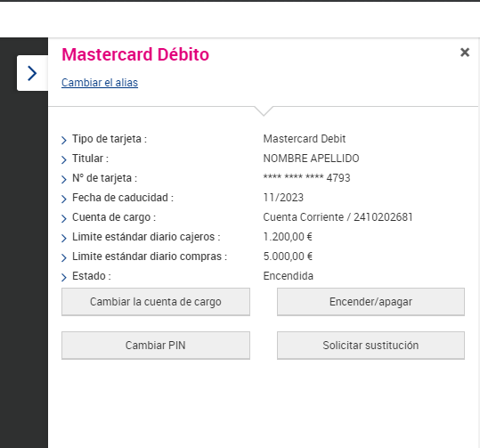Screen dimensions: 480x448
Task: Click chevron beside Estado
Action: click(x=64, y=277)
